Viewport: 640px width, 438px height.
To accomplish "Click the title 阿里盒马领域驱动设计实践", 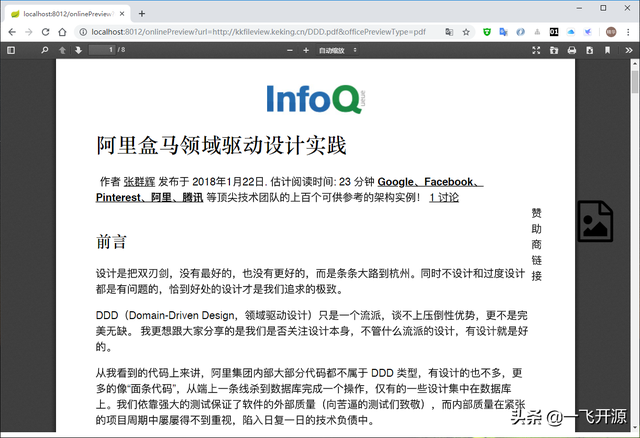I will pos(221,145).
